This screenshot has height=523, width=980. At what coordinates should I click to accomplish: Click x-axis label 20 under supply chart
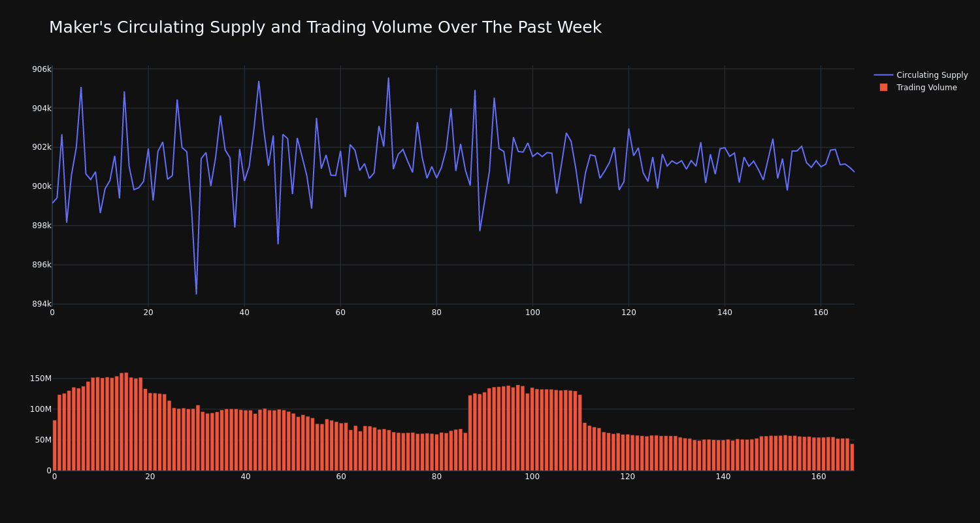coord(148,312)
